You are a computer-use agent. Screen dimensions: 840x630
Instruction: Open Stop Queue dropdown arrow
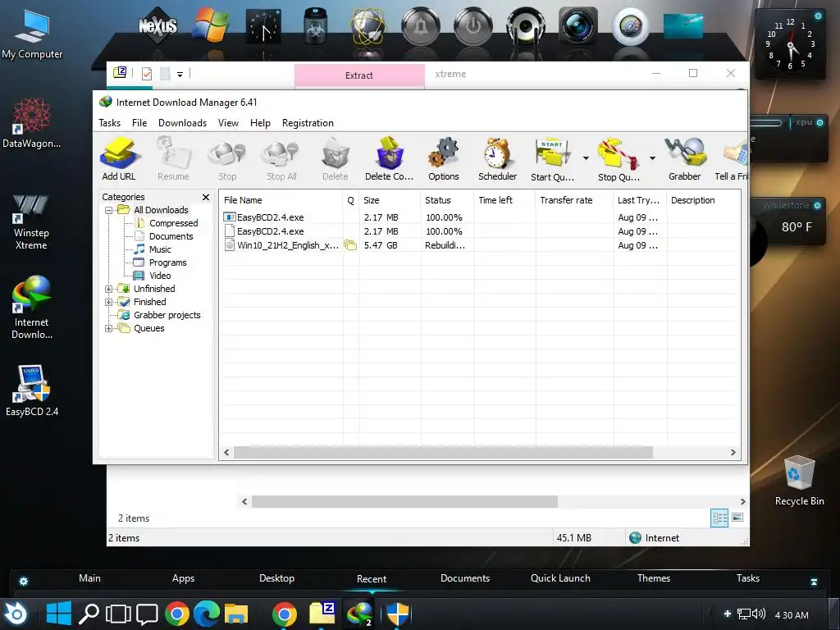coord(652,158)
